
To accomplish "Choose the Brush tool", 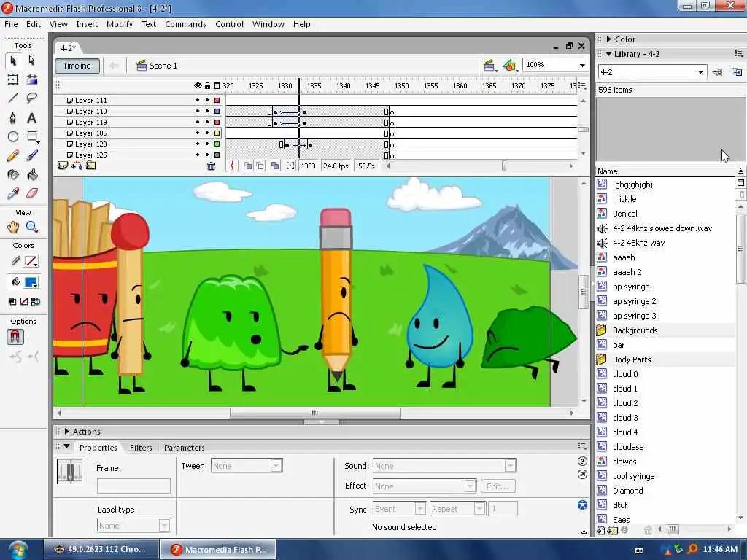I will click(x=31, y=156).
